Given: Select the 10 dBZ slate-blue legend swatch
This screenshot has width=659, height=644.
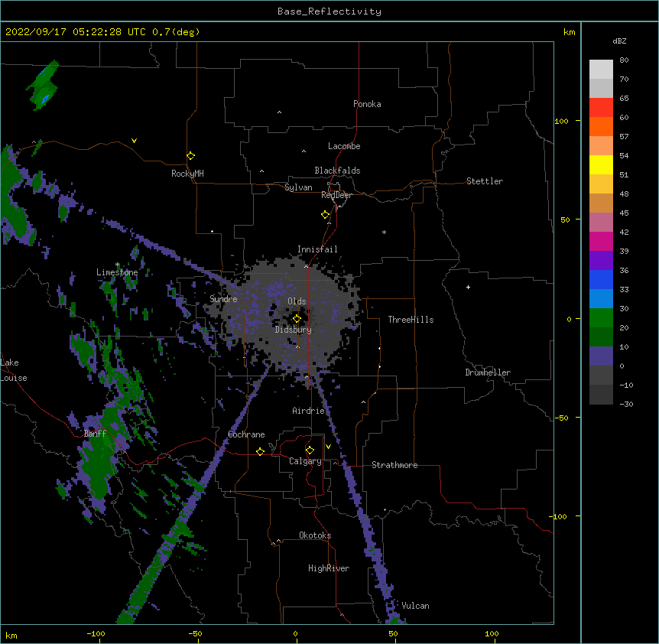Looking at the screenshot, I should tap(601, 356).
